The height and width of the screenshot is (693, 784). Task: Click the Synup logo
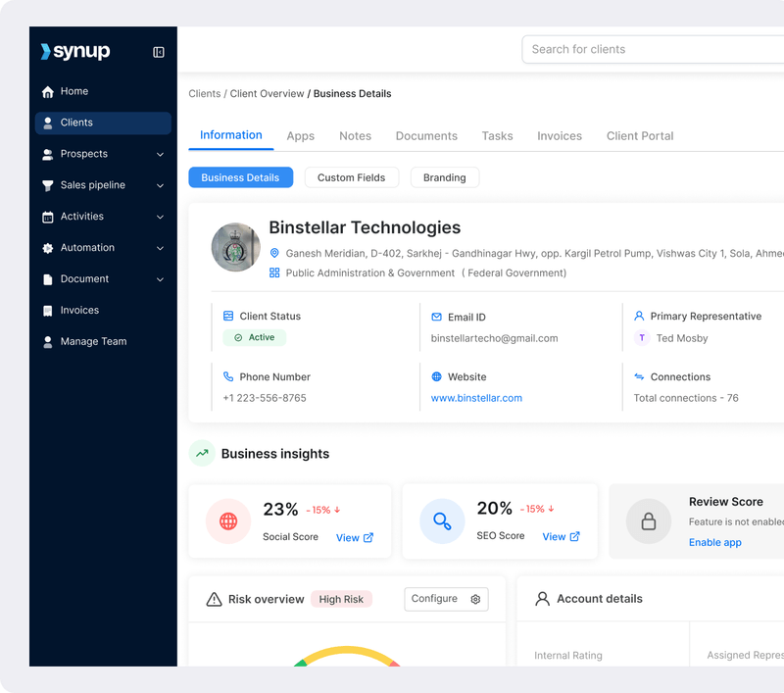coord(75,51)
